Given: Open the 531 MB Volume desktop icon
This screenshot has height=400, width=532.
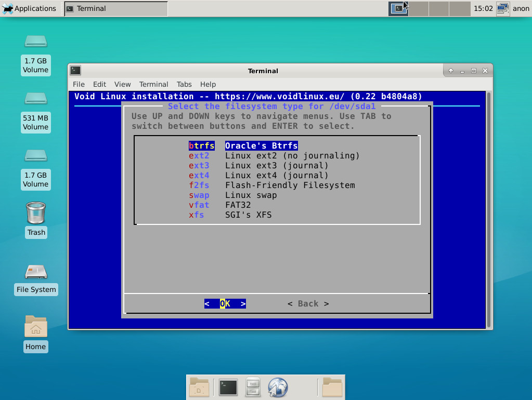Looking at the screenshot, I should pyautogui.click(x=36, y=113).
